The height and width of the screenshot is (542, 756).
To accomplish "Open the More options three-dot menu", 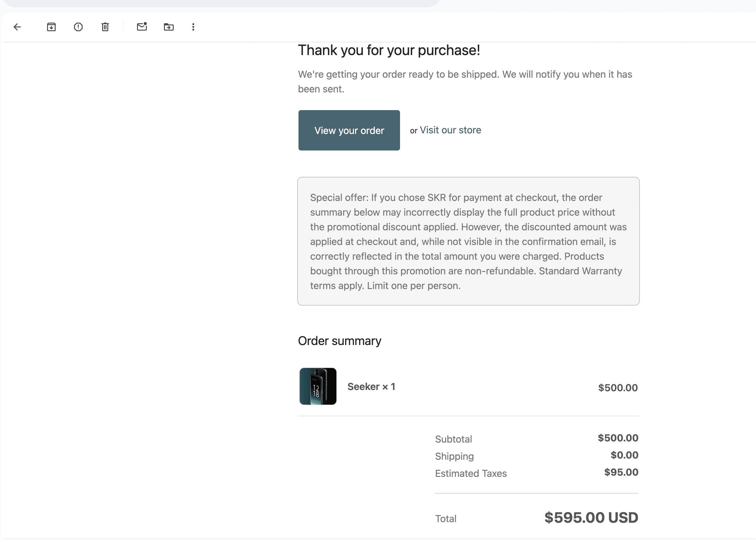I will point(193,27).
